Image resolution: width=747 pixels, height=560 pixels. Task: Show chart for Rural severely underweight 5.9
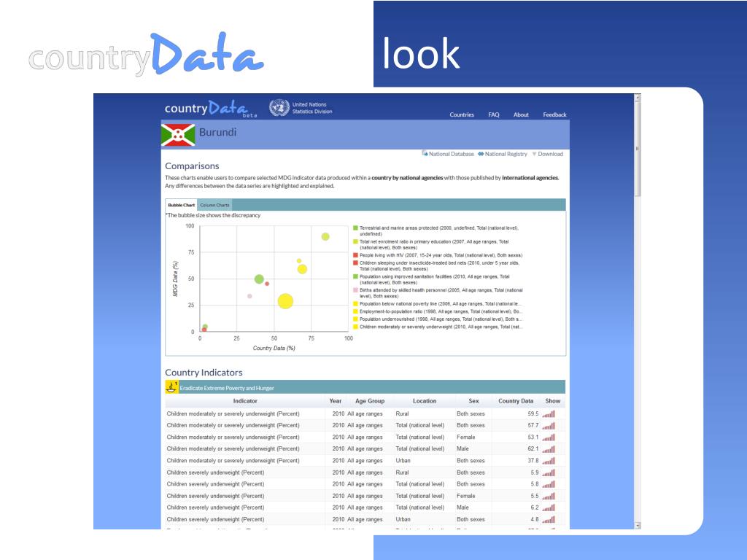(x=549, y=472)
